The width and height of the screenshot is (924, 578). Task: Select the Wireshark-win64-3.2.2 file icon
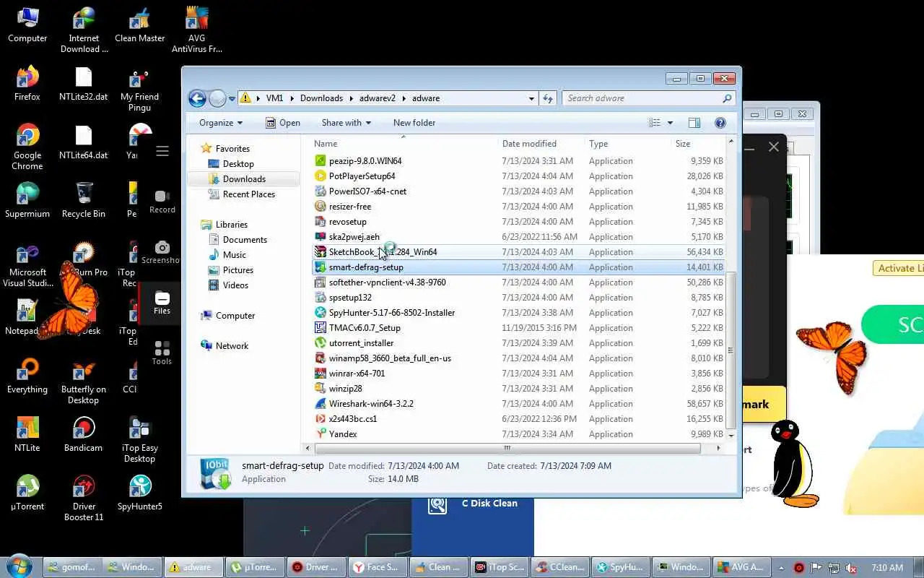tap(321, 404)
